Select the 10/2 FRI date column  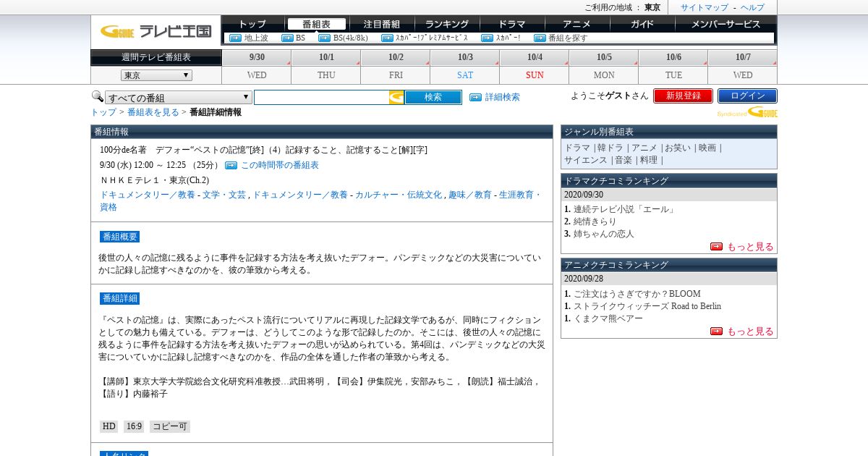pyautogui.click(x=396, y=67)
